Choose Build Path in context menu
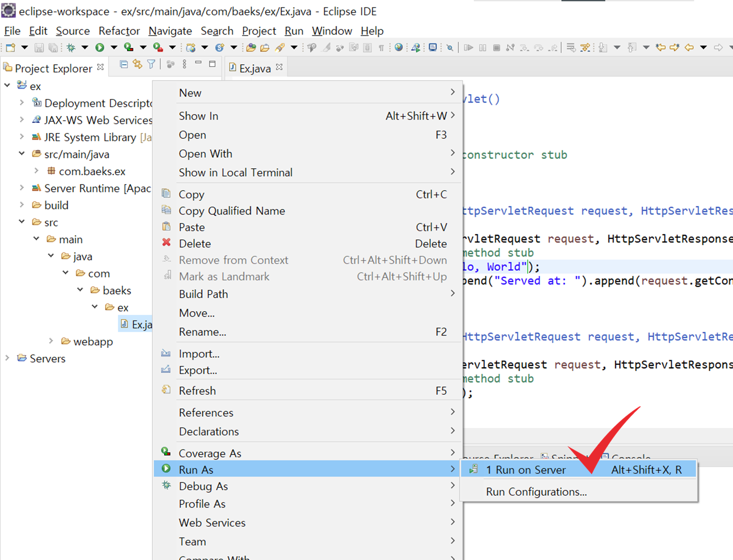The height and width of the screenshot is (560, 733). coord(308,294)
